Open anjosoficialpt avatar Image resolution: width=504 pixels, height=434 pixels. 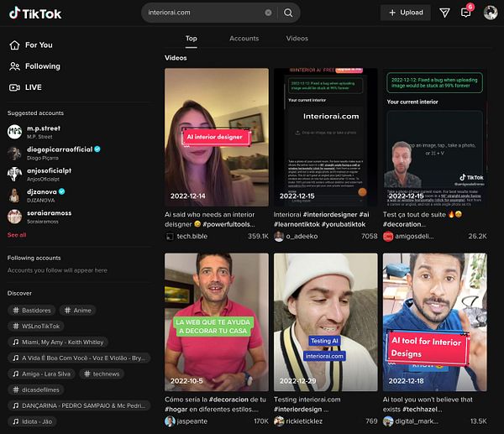click(14, 174)
